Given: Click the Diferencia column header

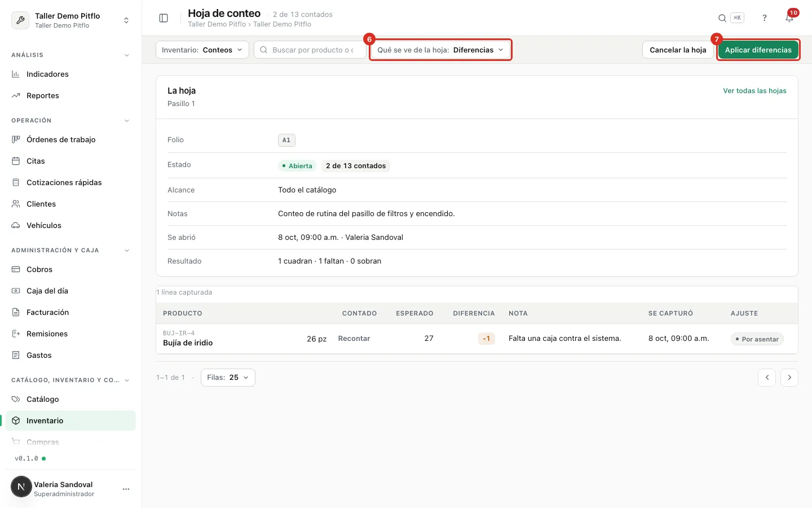Looking at the screenshot, I should click(474, 313).
